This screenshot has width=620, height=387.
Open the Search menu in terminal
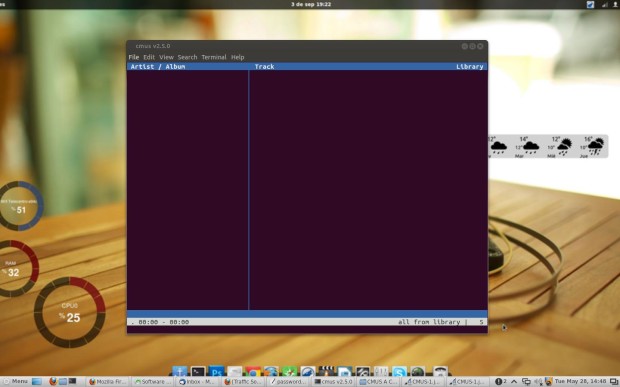(x=187, y=57)
